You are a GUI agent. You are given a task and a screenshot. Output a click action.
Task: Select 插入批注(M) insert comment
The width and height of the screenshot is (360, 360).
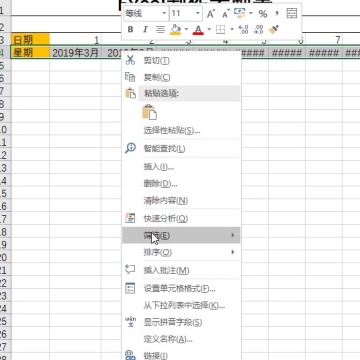(181, 270)
